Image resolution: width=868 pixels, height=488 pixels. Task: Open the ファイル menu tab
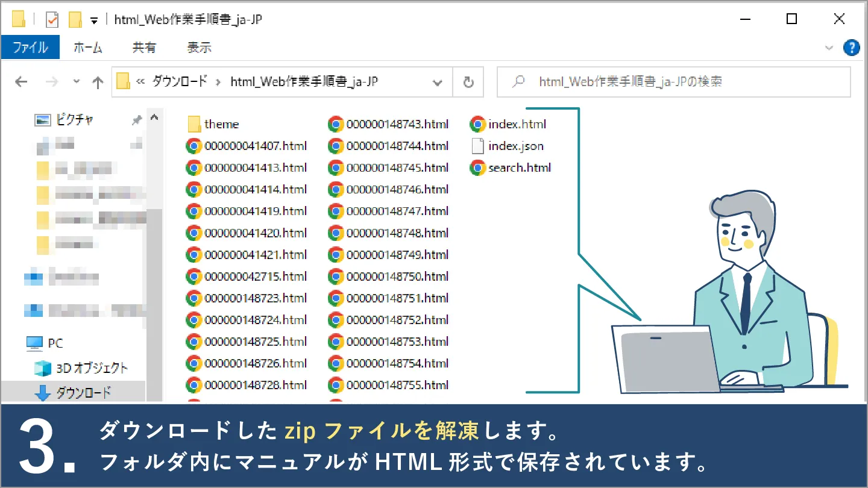tap(30, 48)
